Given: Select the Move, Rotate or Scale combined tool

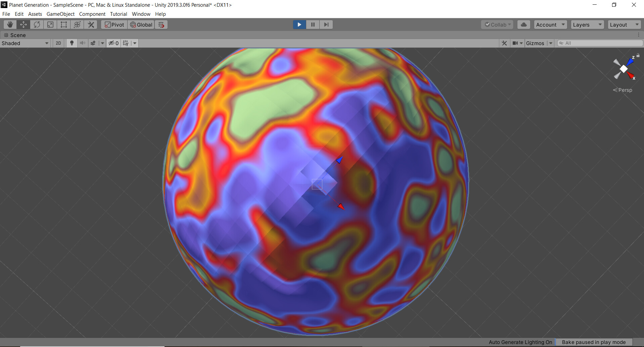Looking at the screenshot, I should click(x=77, y=24).
